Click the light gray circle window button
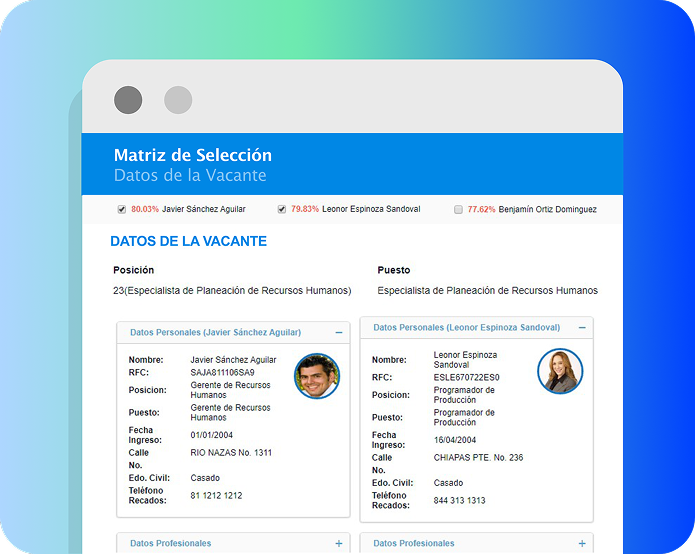695x554 pixels. pos(178,100)
